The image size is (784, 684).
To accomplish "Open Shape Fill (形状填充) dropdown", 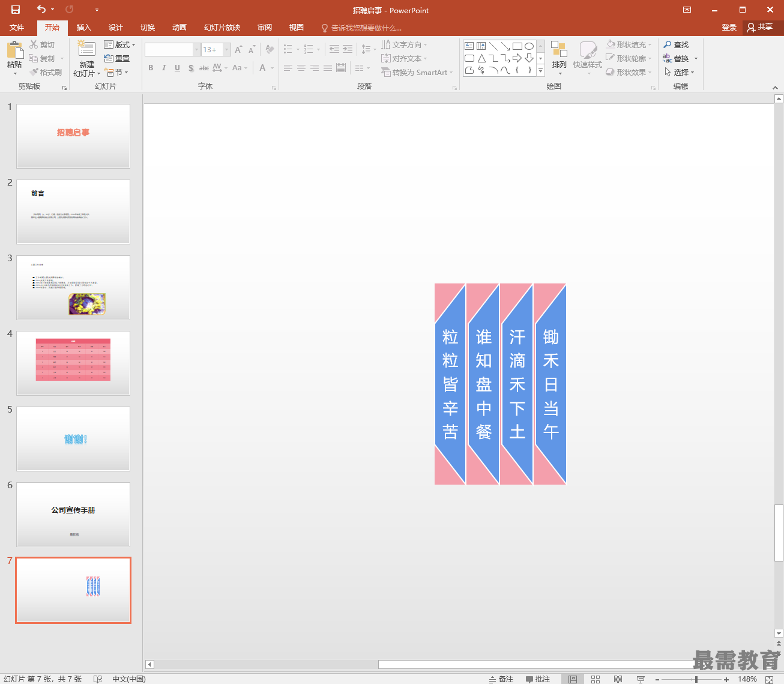I will [x=629, y=45].
